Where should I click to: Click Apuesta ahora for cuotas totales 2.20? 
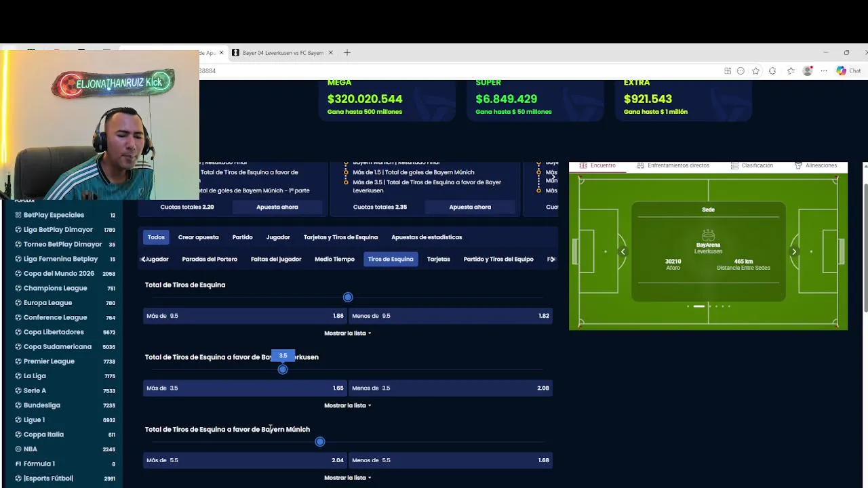tap(277, 207)
